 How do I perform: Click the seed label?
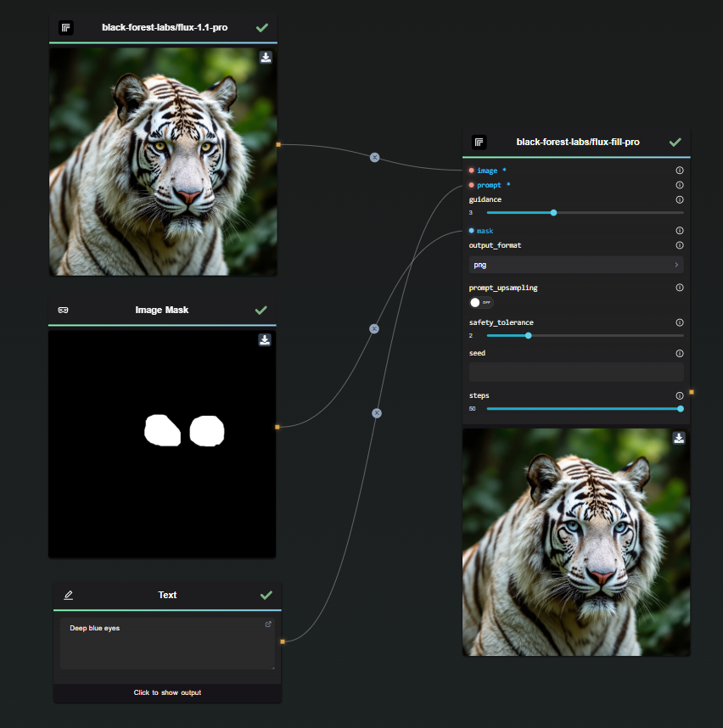[x=477, y=353]
